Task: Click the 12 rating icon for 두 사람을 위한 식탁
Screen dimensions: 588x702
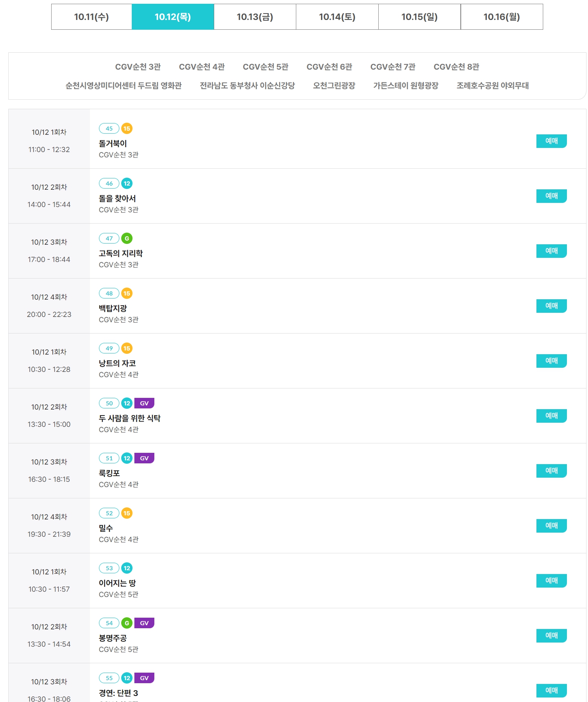Action: (127, 403)
